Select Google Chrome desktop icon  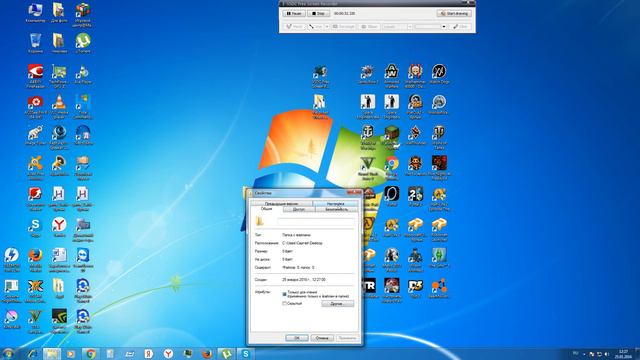pos(391,168)
